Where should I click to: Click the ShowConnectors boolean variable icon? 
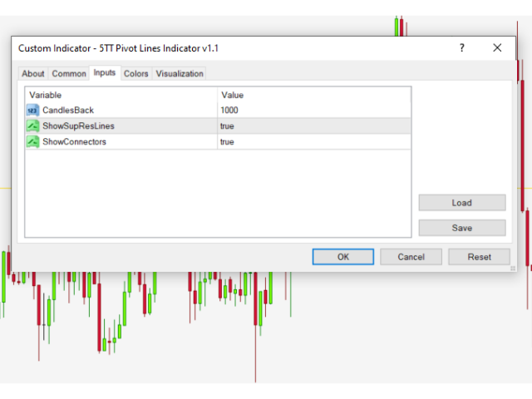[32, 142]
